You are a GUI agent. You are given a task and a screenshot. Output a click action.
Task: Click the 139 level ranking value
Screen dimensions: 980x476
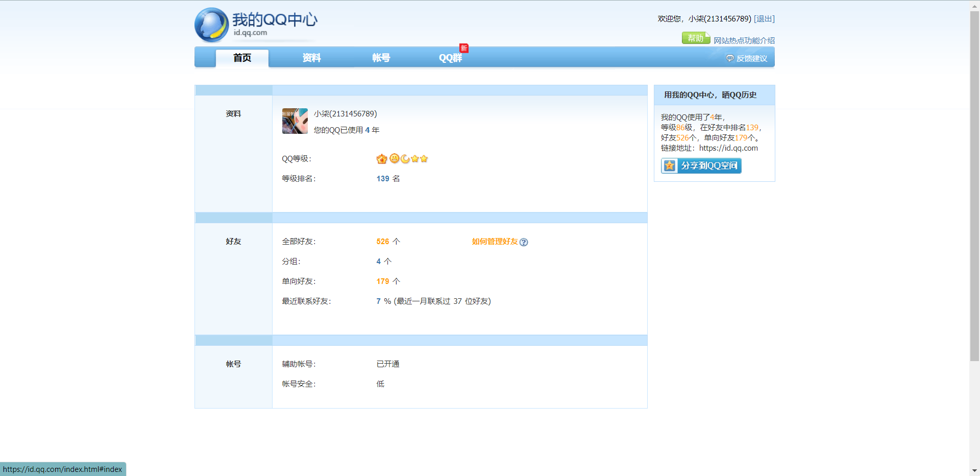(383, 179)
